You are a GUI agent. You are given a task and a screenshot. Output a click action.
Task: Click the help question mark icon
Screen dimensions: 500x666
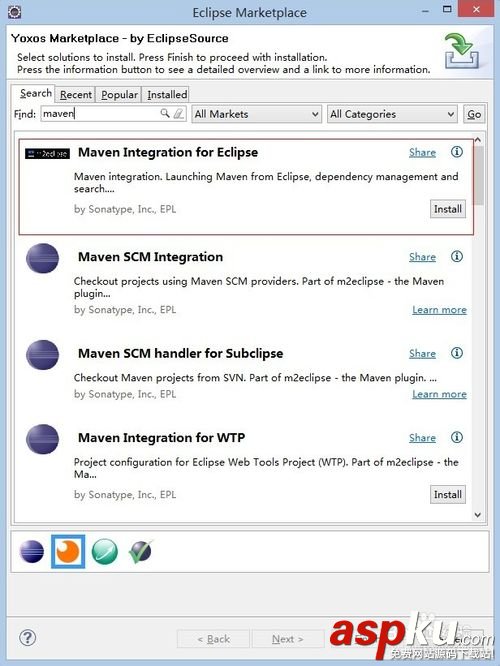(28, 638)
